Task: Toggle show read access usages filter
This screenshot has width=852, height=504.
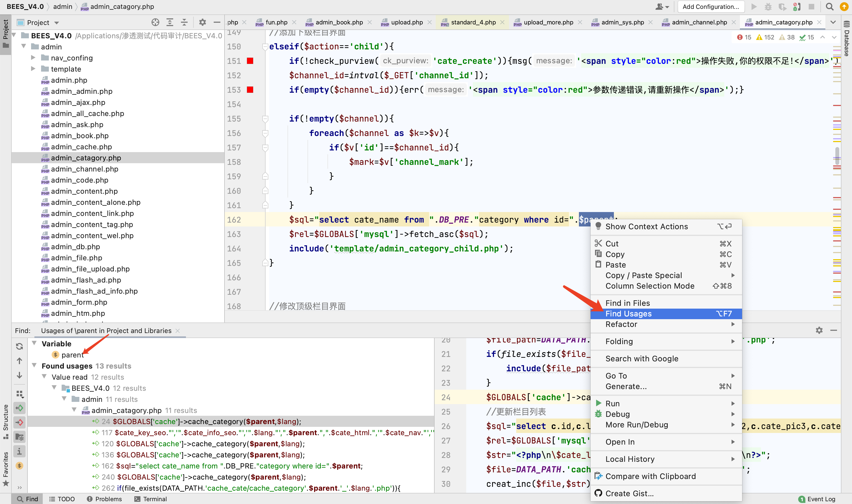Action: pos(19,408)
